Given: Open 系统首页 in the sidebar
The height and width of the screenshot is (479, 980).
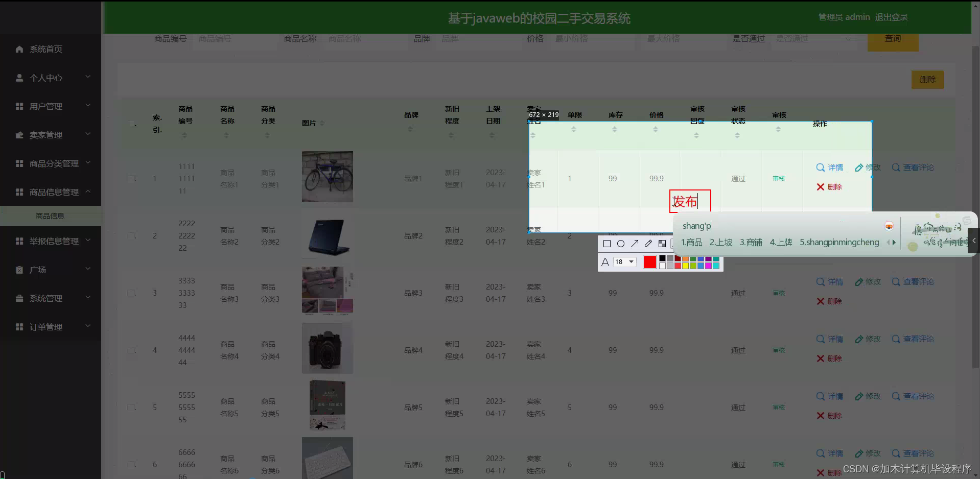Looking at the screenshot, I should pos(45,49).
